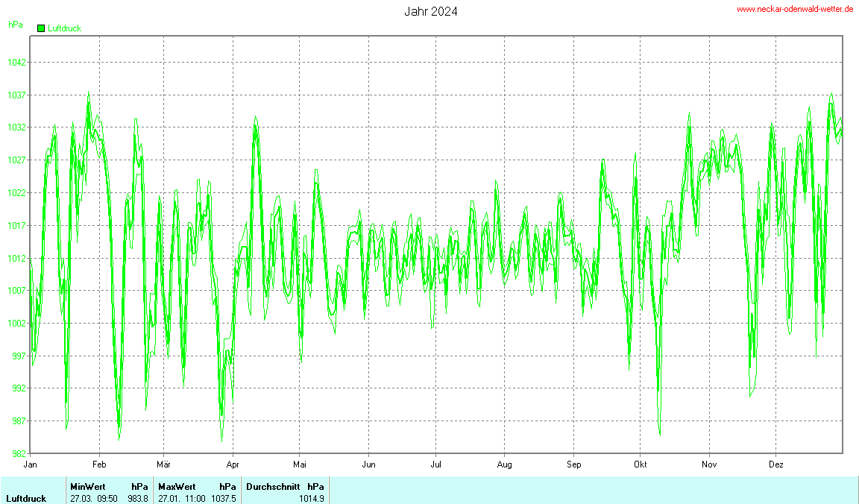Screen dimensions: 859x504
Task: Click the Luftdruck row label in the summary table
Action: (x=26, y=498)
